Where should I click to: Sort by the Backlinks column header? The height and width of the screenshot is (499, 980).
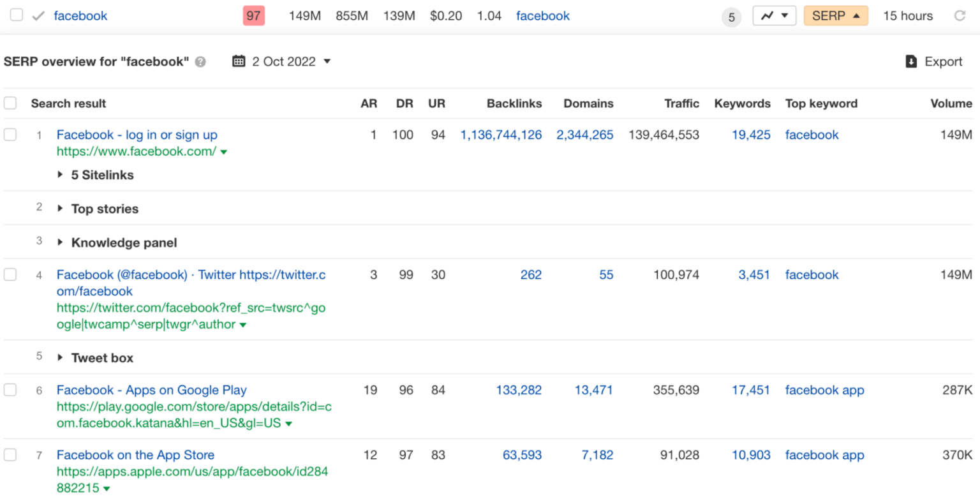click(514, 103)
